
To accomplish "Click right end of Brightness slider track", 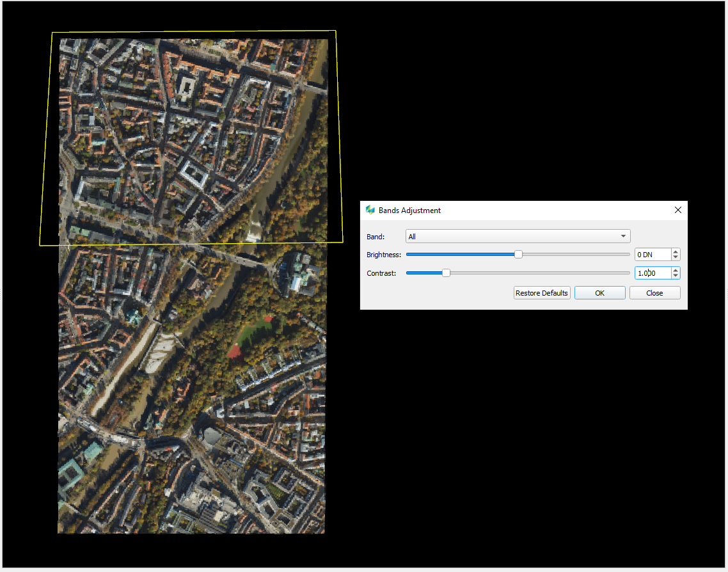I will pos(627,255).
